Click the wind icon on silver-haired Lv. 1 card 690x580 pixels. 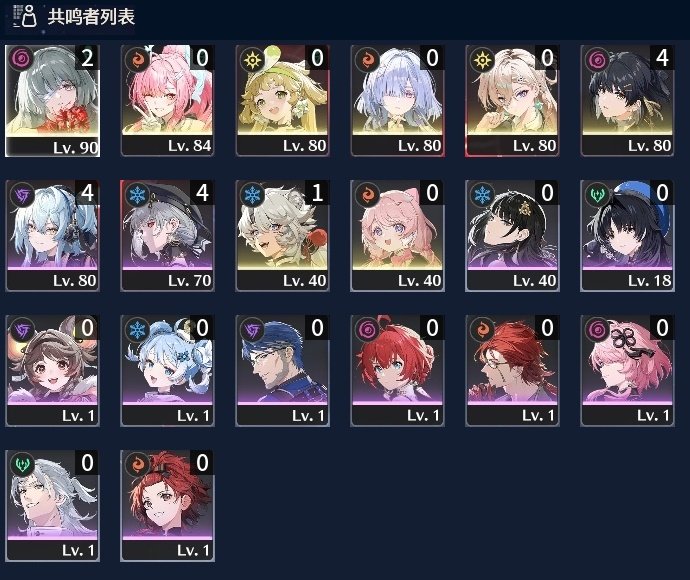(x=22, y=465)
